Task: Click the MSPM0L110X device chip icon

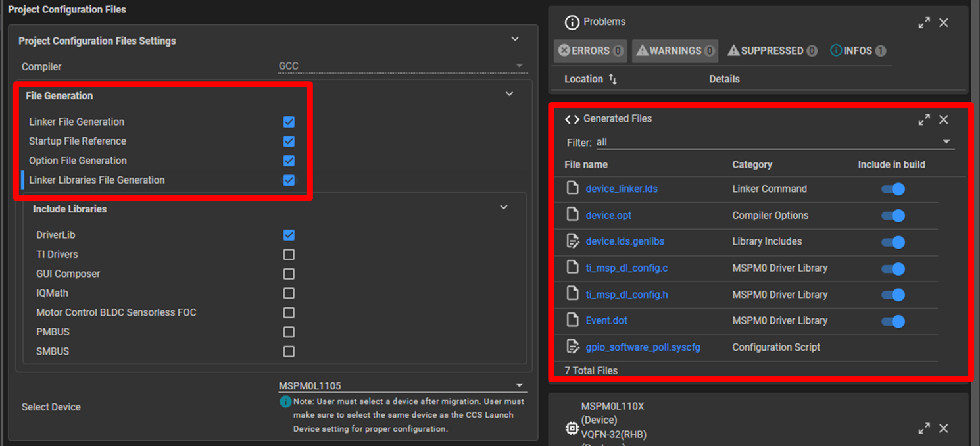Action: pyautogui.click(x=572, y=429)
